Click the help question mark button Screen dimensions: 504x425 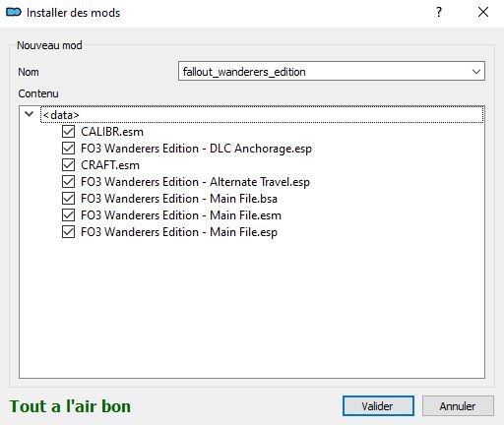click(x=439, y=13)
